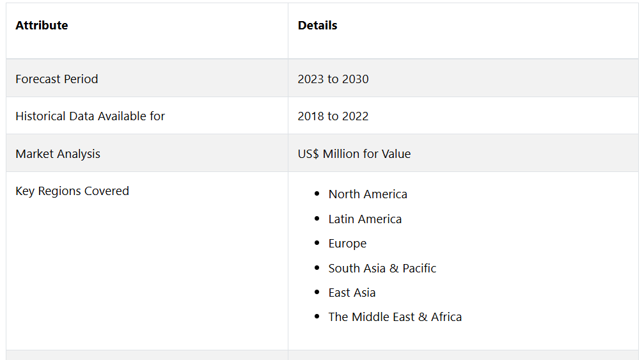Click US$ Million for Value text
Screen dimensions: 644x360
pyautogui.click(x=354, y=154)
